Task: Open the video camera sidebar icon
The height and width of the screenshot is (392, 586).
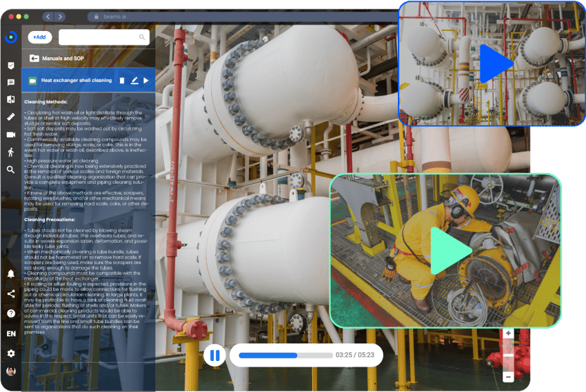Action: 11,134
